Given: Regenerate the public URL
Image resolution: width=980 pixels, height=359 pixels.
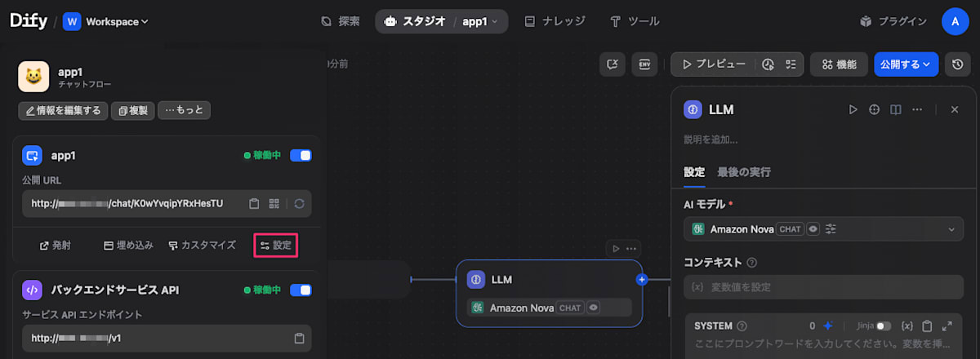Looking at the screenshot, I should (x=299, y=203).
